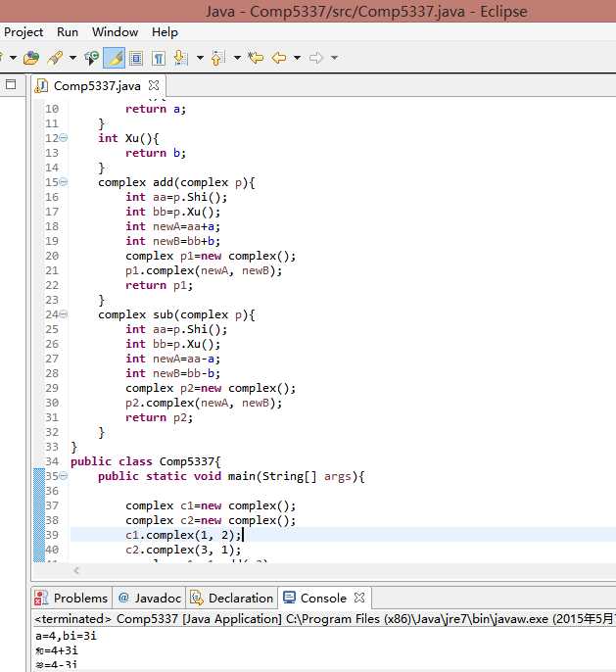Click the Previous Annotation up-arrow icon
This screenshot has width=616, height=672.
pyautogui.click(x=218, y=58)
